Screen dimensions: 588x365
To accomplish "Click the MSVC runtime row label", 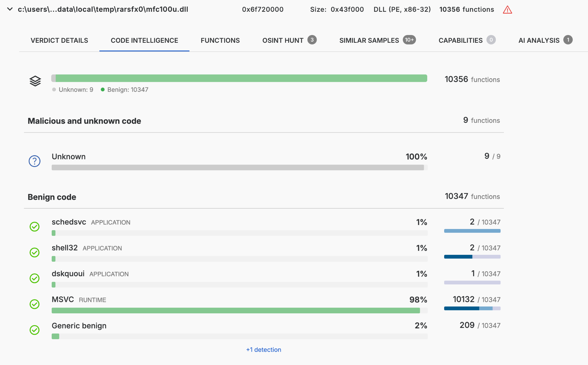I will pyautogui.click(x=63, y=300).
